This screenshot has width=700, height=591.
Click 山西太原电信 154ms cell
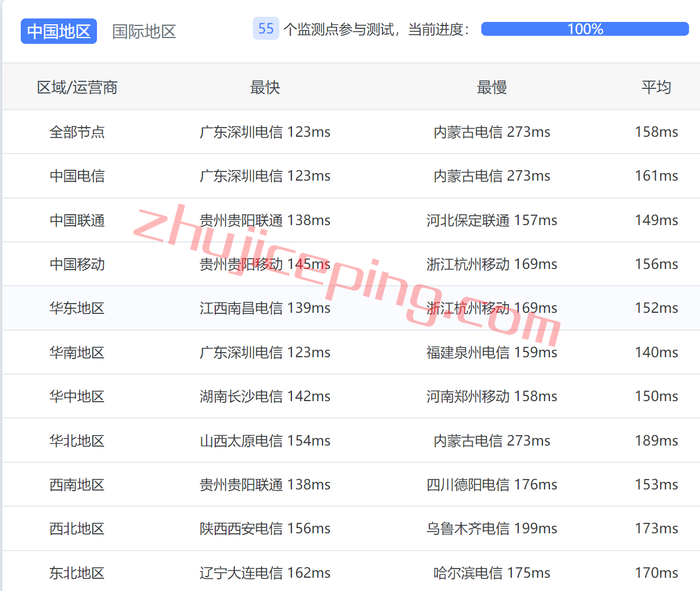coord(265,440)
